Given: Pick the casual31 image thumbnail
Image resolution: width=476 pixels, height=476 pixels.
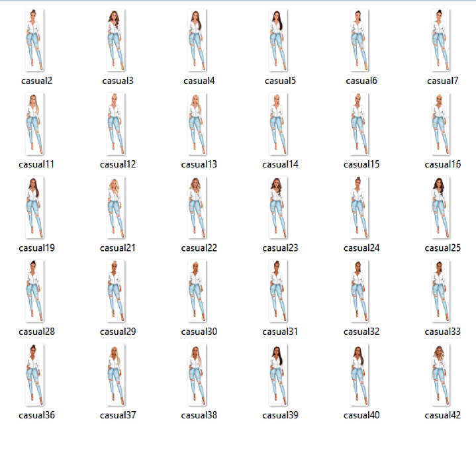Looking at the screenshot, I should point(278,291).
